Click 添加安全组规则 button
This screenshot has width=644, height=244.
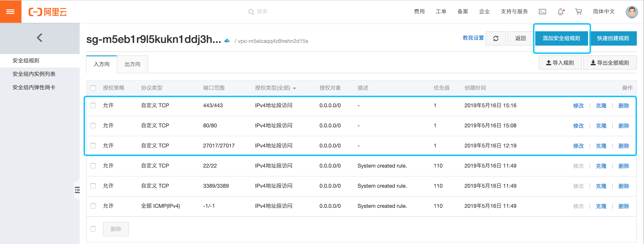click(561, 38)
